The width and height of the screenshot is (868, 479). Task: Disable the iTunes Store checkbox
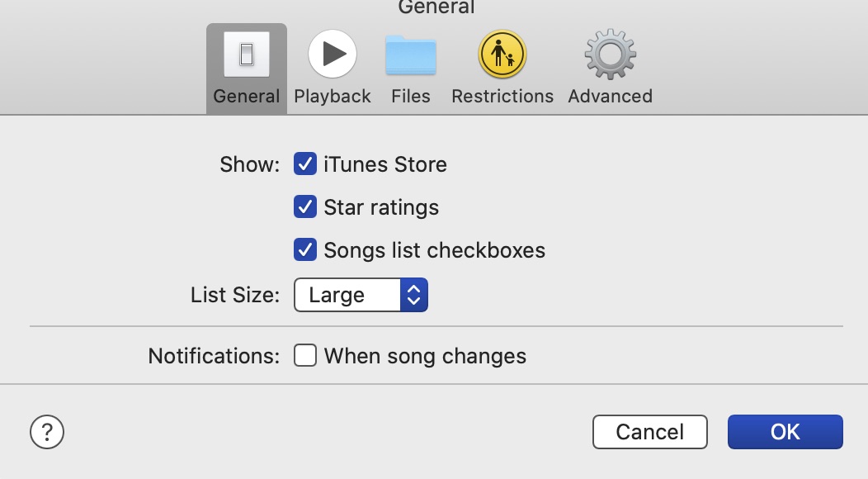(x=305, y=164)
